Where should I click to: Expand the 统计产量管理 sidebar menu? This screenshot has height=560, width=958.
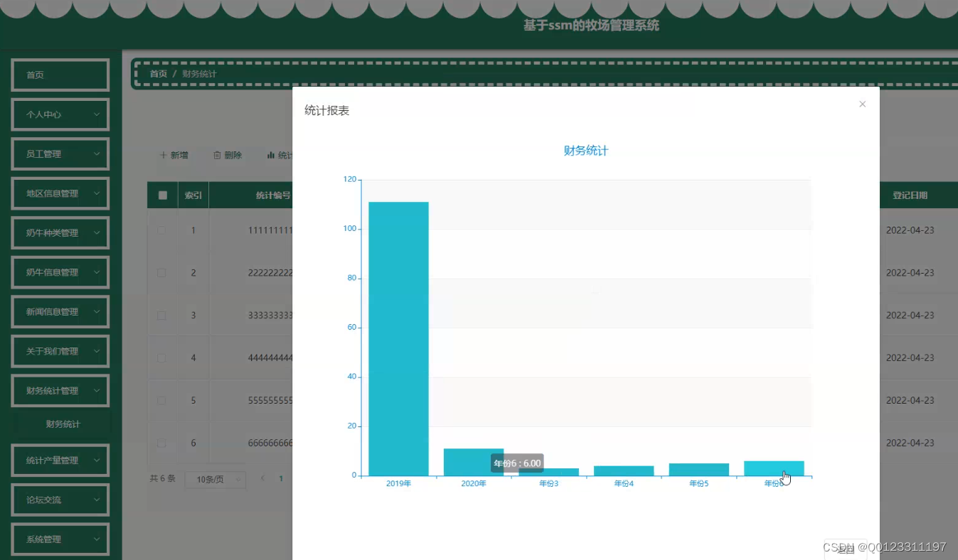60,461
